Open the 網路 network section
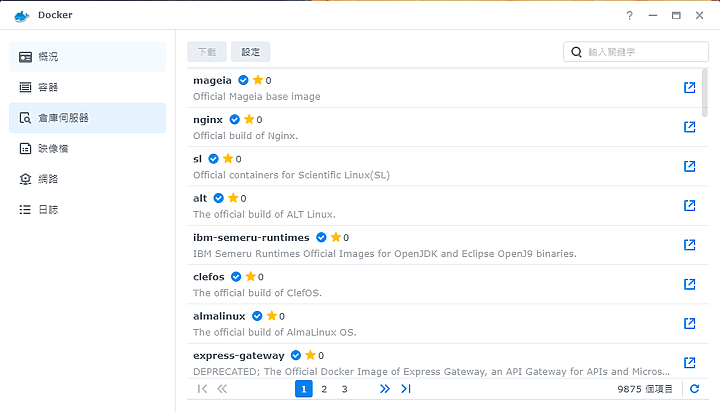 point(87,179)
